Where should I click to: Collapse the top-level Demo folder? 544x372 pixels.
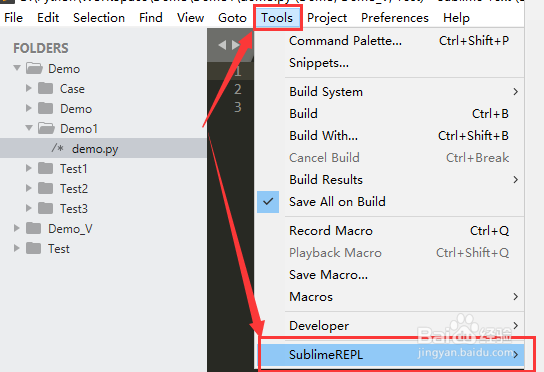(x=17, y=68)
